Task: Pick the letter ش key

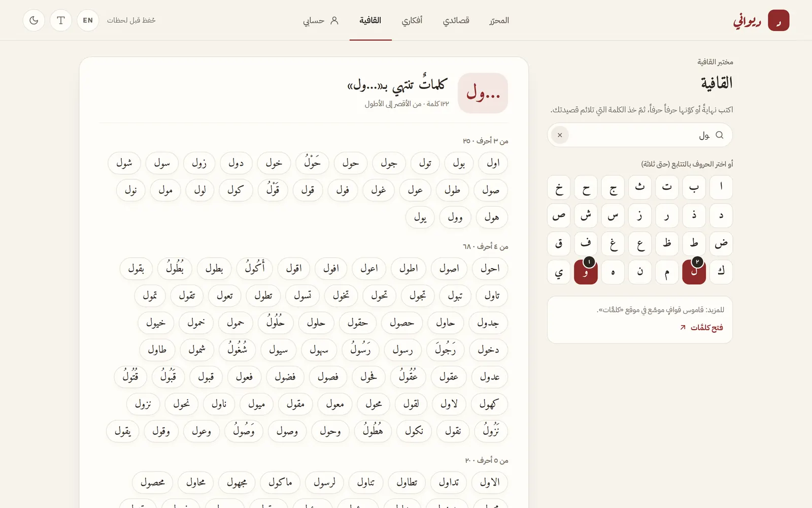Action: (586, 216)
